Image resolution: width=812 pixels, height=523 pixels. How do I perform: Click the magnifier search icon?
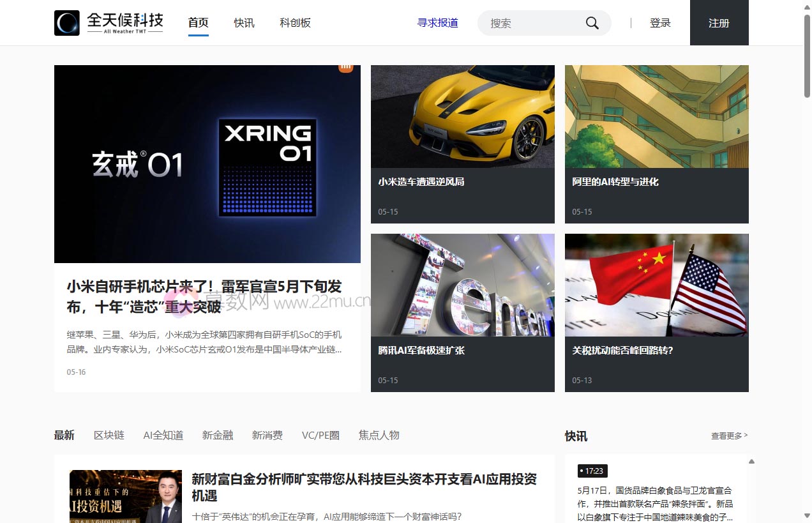592,23
